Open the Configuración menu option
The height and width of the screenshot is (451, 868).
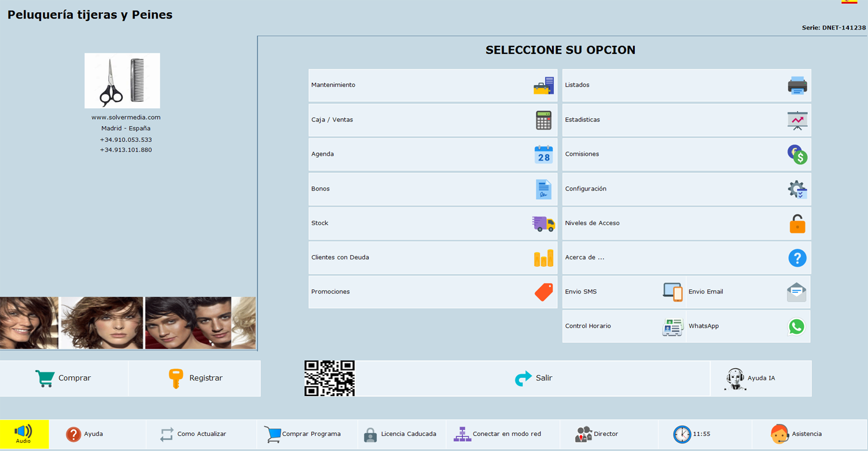tap(686, 189)
